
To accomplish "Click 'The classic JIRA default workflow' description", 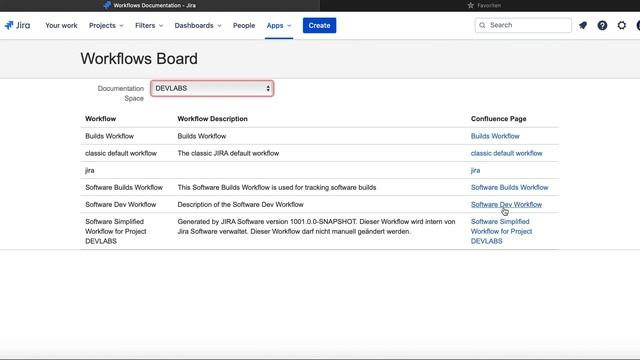I will point(228,153).
